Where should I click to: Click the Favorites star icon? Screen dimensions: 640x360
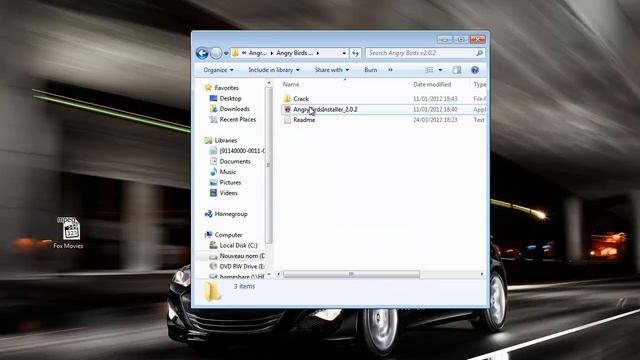pyautogui.click(x=208, y=87)
